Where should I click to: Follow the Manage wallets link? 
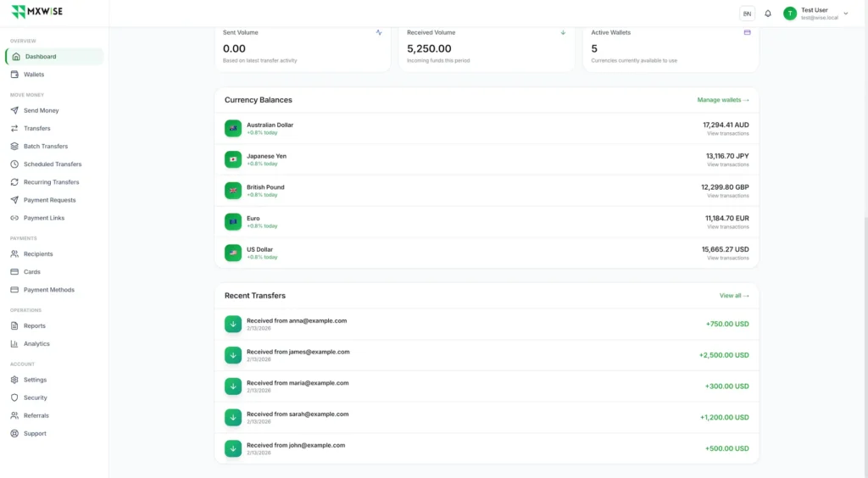[x=723, y=100]
